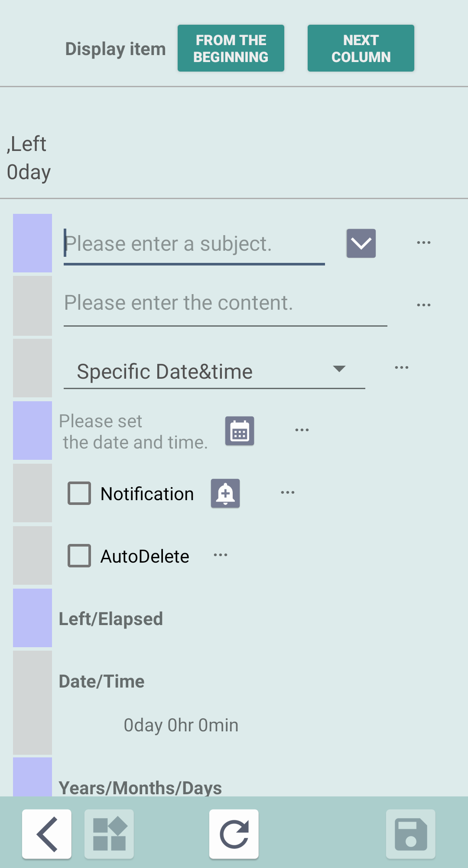Image resolution: width=468 pixels, height=868 pixels.
Task: Tap the purple square beside subject field
Action: [32, 243]
